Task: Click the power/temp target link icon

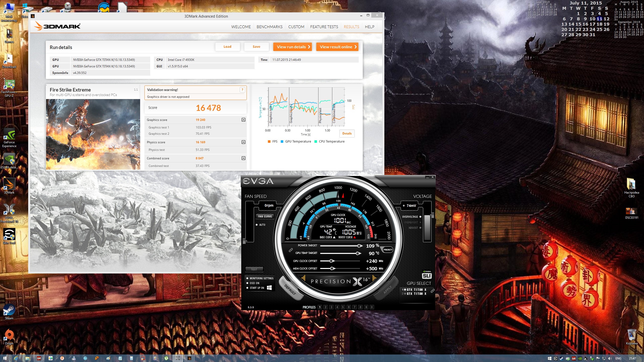Action: coord(291,250)
